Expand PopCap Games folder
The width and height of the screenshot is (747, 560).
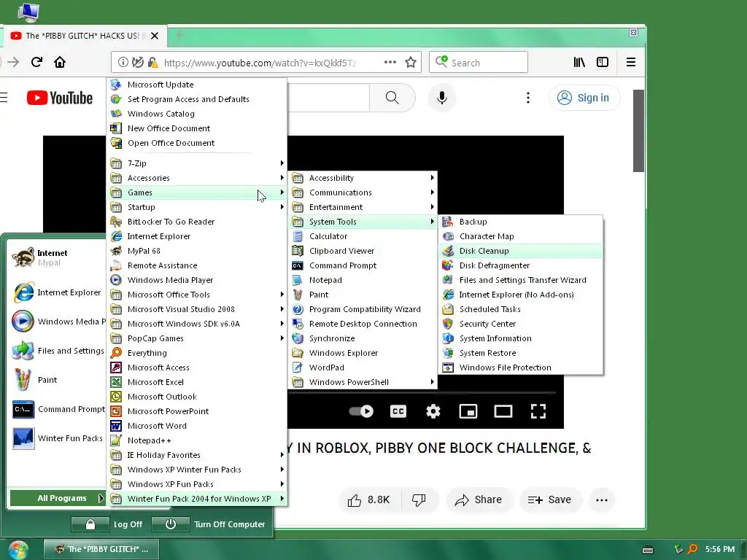[197, 338]
